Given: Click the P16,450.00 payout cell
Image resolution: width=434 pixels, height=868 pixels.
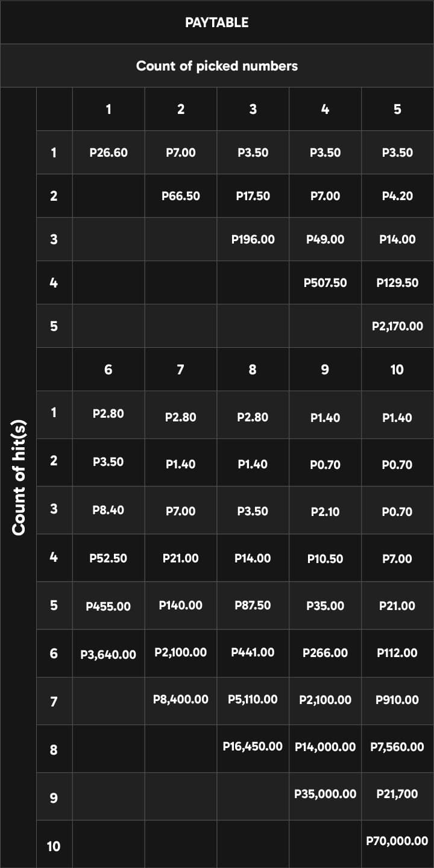Looking at the screenshot, I should [253, 747].
